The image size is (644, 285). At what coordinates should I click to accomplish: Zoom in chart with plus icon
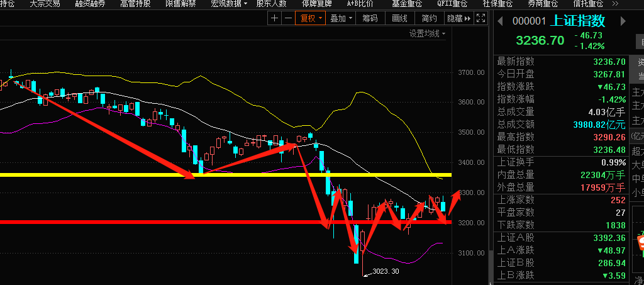pyautogui.click(x=275, y=18)
